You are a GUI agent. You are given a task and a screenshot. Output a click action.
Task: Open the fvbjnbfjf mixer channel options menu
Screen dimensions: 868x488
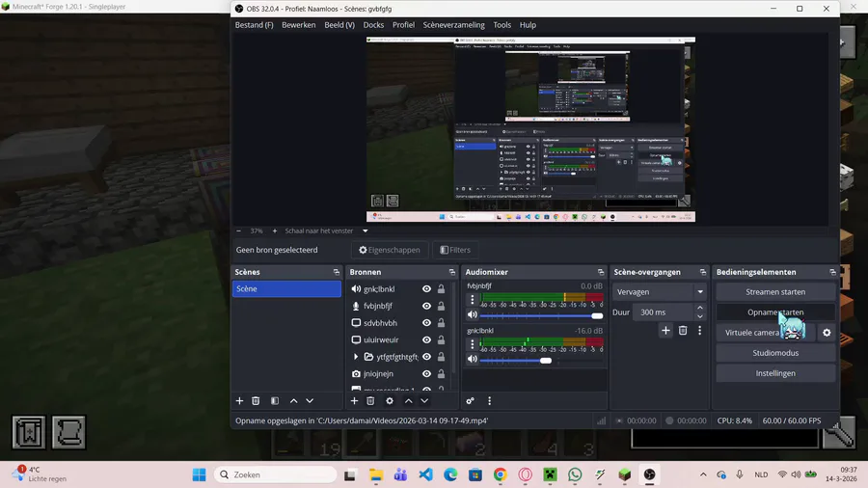point(473,299)
